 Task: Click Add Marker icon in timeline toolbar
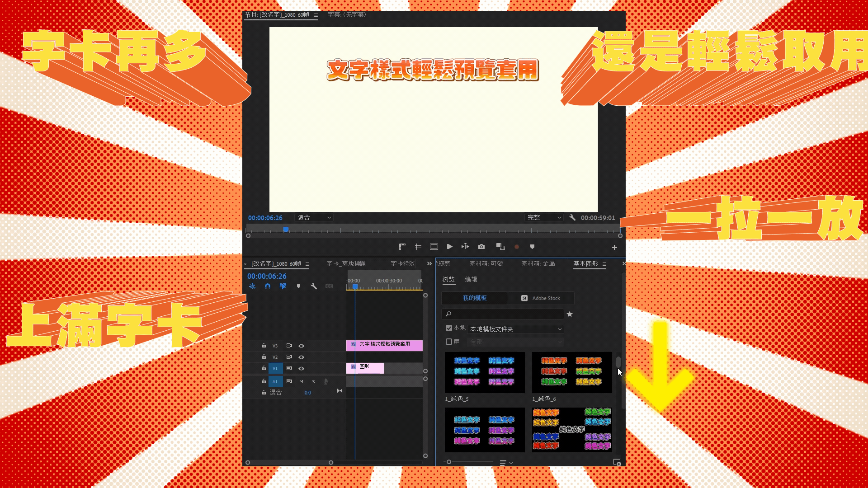(x=298, y=286)
